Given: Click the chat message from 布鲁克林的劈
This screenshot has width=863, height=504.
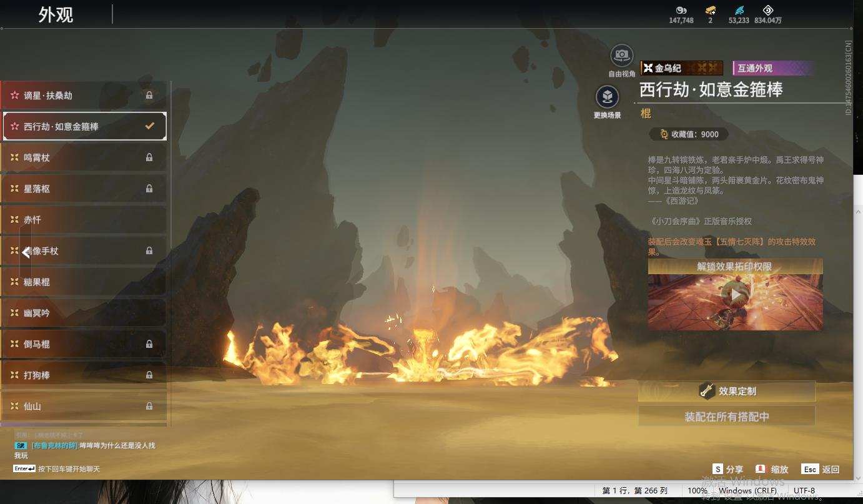Looking at the screenshot, I should [85, 450].
